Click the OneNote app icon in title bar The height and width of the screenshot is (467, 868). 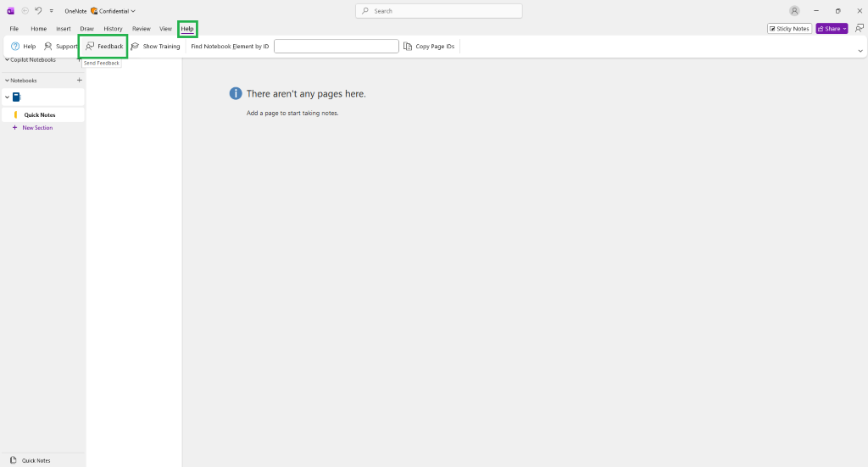coord(10,11)
